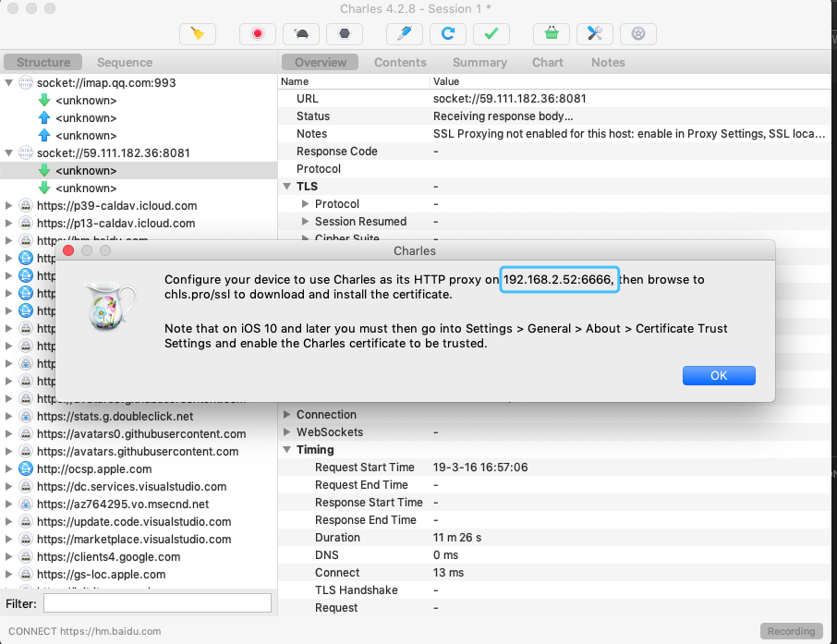Collapse the socket://imap.qq.com:993 node

[9, 83]
